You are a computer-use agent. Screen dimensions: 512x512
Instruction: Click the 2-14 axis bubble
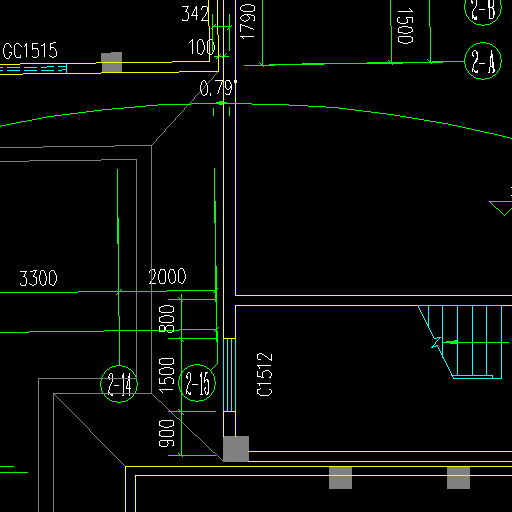point(119,384)
